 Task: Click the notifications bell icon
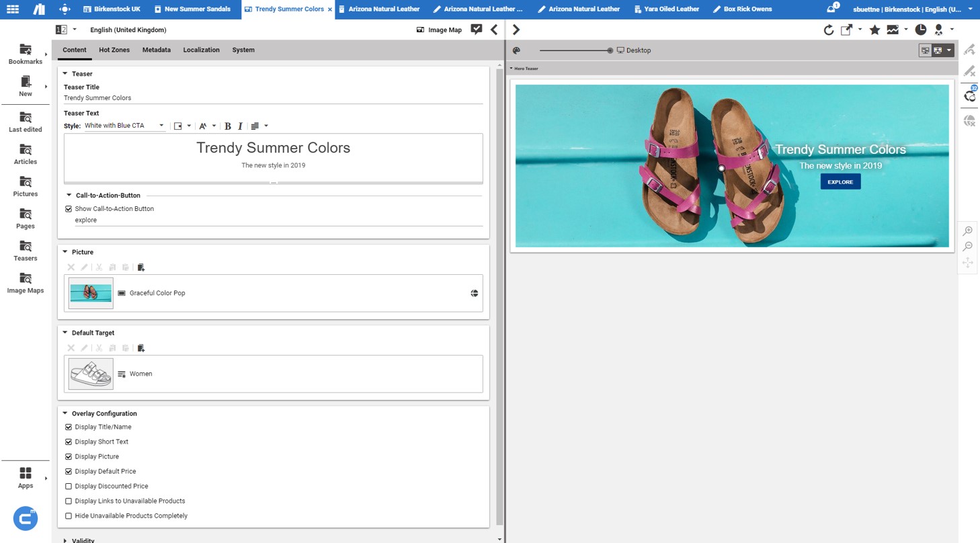[x=831, y=9]
